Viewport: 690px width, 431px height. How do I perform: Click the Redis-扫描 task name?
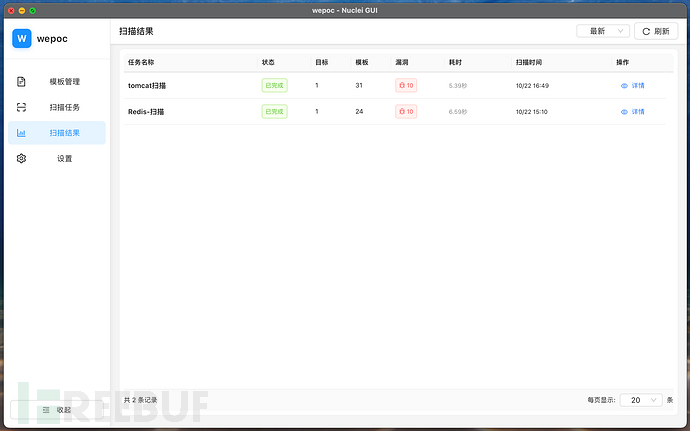click(x=146, y=111)
